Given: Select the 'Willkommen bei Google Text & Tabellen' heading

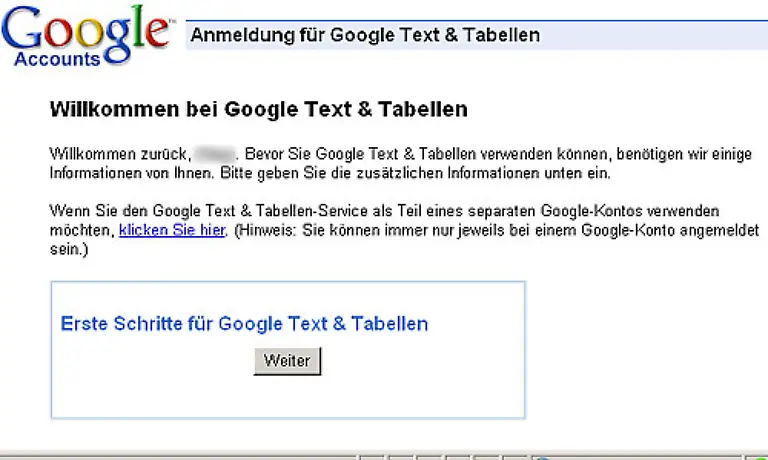Looking at the screenshot, I should tap(259, 109).
